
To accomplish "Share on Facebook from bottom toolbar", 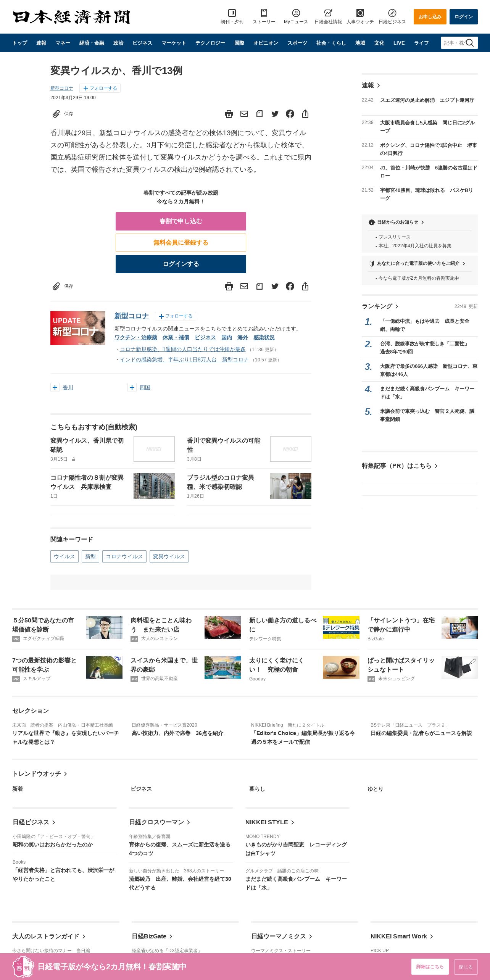I will 290,286.
